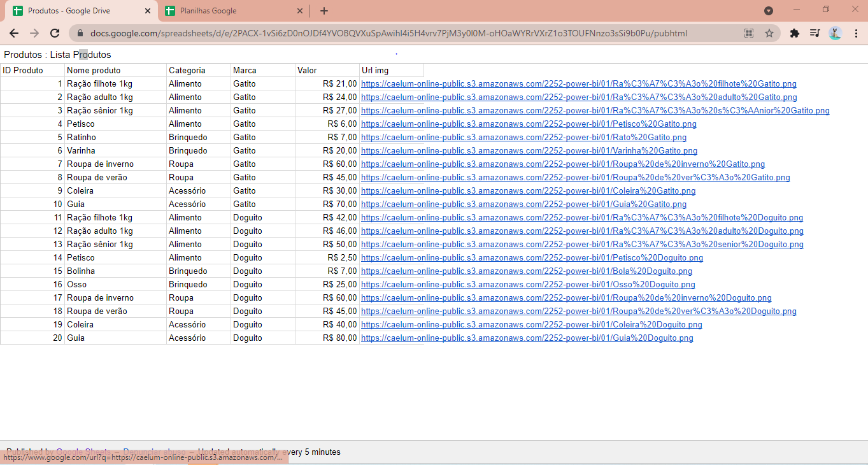Click the padlock site info icon

pos(80,33)
